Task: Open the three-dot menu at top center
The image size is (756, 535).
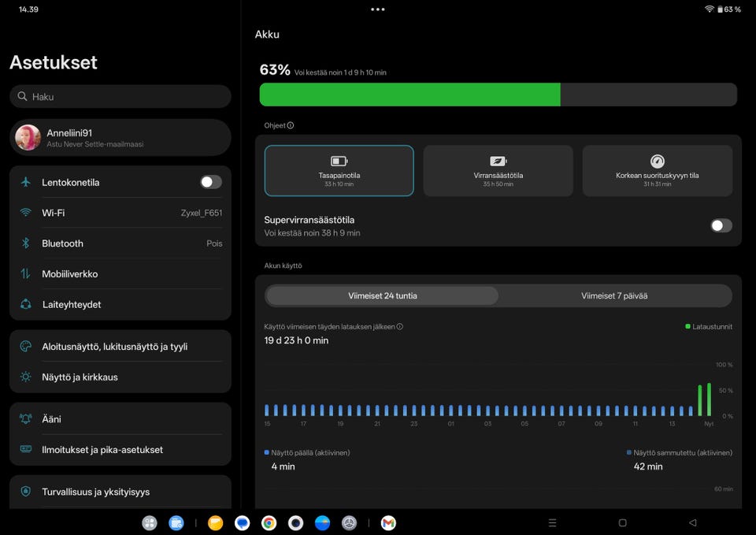Action: (x=378, y=9)
